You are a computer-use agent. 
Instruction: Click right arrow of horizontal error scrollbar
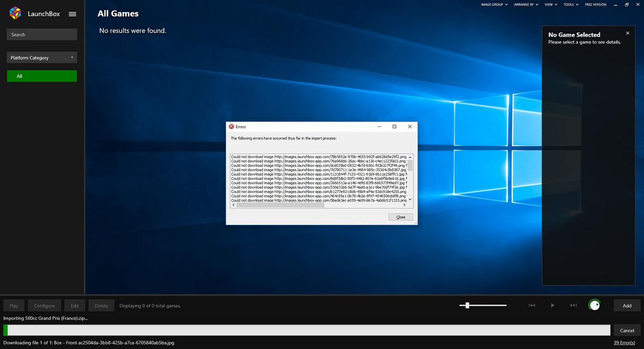pos(405,205)
